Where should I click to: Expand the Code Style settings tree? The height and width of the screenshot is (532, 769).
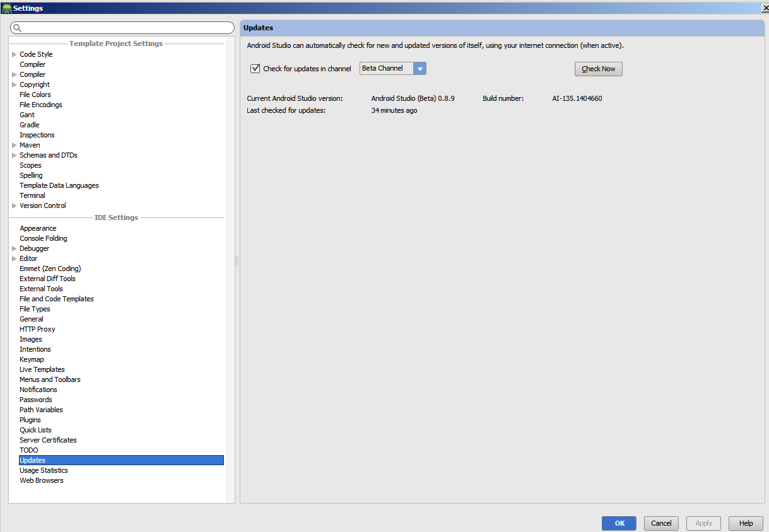(x=13, y=54)
